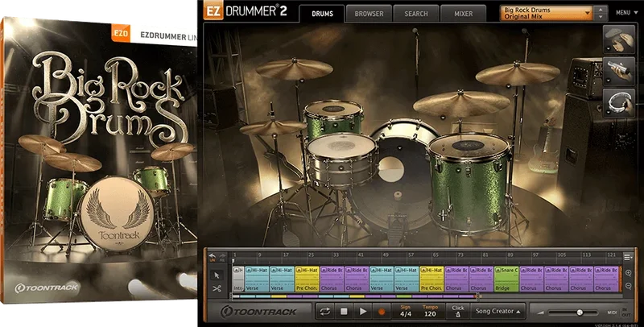Click bar 89 on the timeline ruler
This screenshot has height=327, width=644.
pos(510,255)
